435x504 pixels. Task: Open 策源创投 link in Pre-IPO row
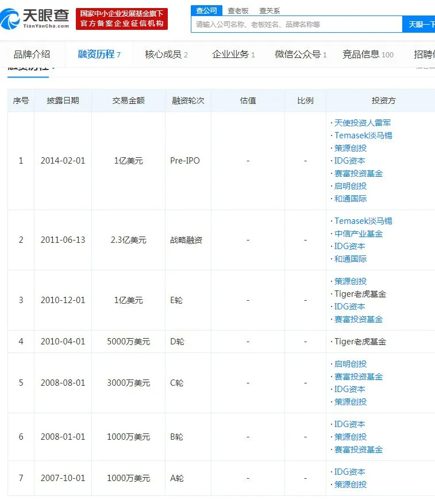351,148
